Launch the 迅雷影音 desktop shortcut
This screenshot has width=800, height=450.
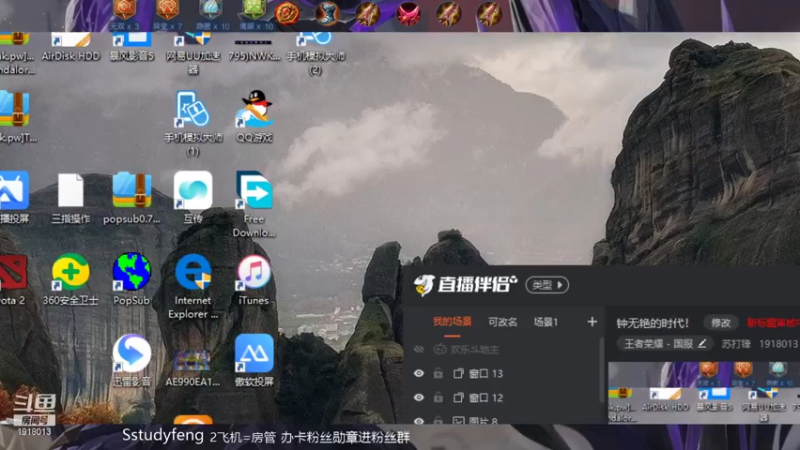click(x=132, y=360)
